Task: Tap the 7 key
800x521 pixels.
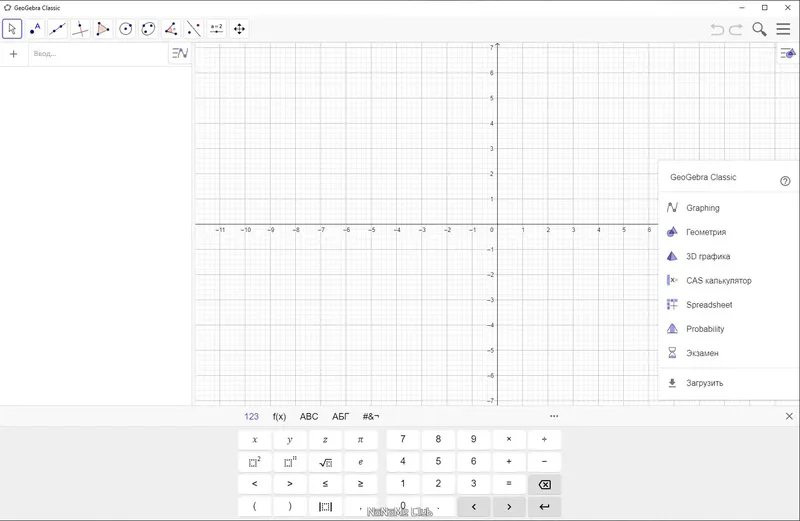Action: (403, 439)
